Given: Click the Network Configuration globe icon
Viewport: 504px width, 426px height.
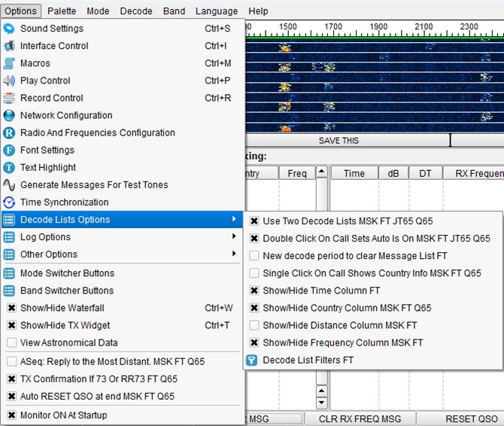Looking at the screenshot, I should (x=9, y=115).
